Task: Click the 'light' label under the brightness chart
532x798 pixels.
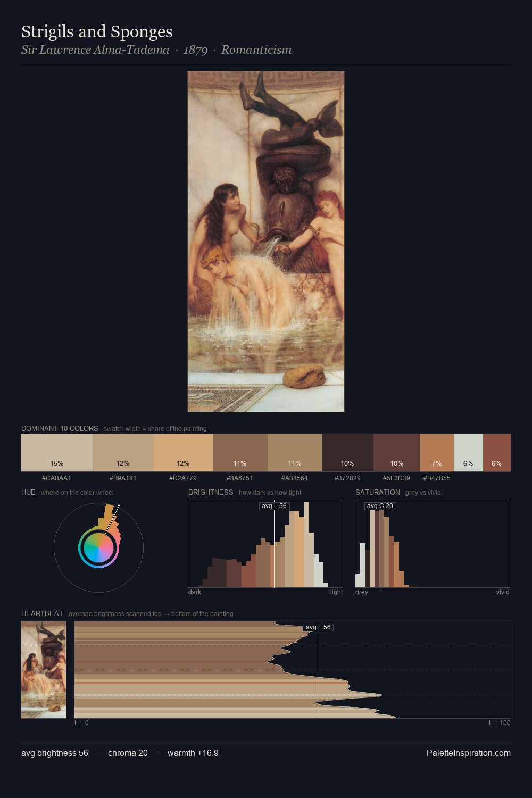Action: tap(336, 592)
